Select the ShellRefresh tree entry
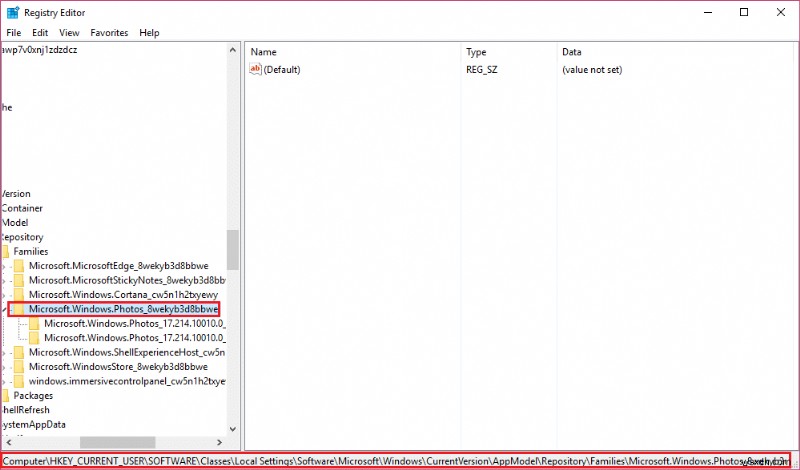Screen dimensions: 800x470 pos(26,410)
